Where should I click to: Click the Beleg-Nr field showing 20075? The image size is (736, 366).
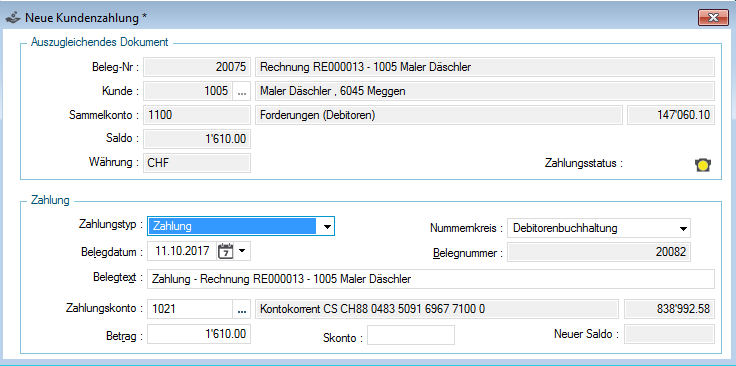[197, 67]
